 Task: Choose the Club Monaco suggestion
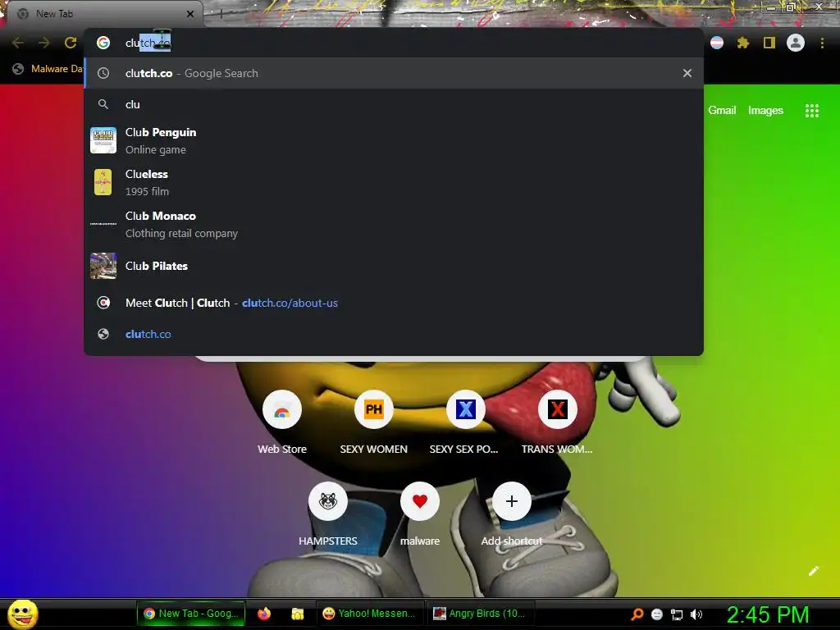pos(393,224)
